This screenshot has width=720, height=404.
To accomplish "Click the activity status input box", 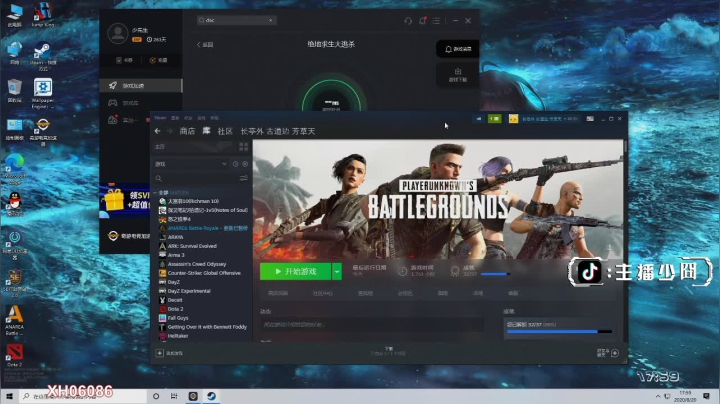I will point(372,324).
